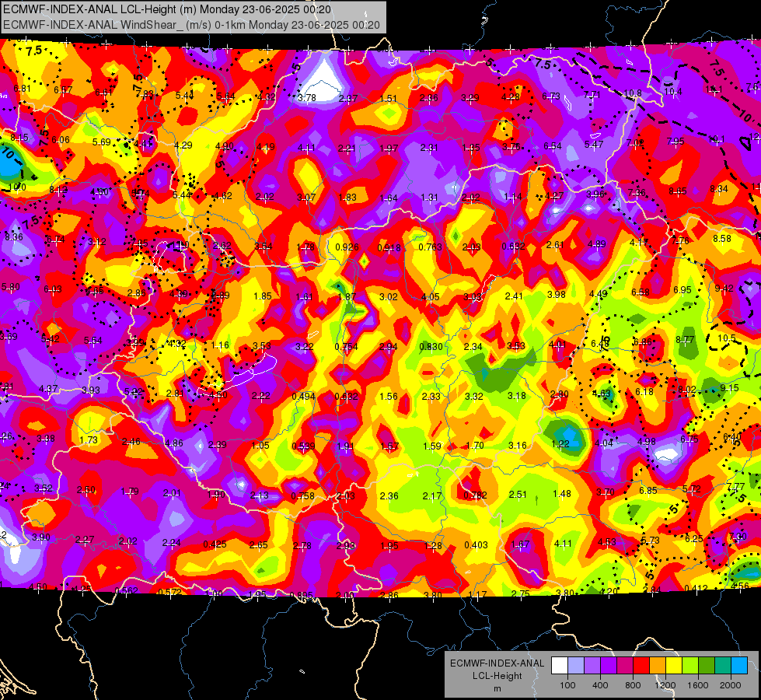Click the wind shear value 0.782
Image resolution: width=761 pixels, height=700 pixels.
476,495
